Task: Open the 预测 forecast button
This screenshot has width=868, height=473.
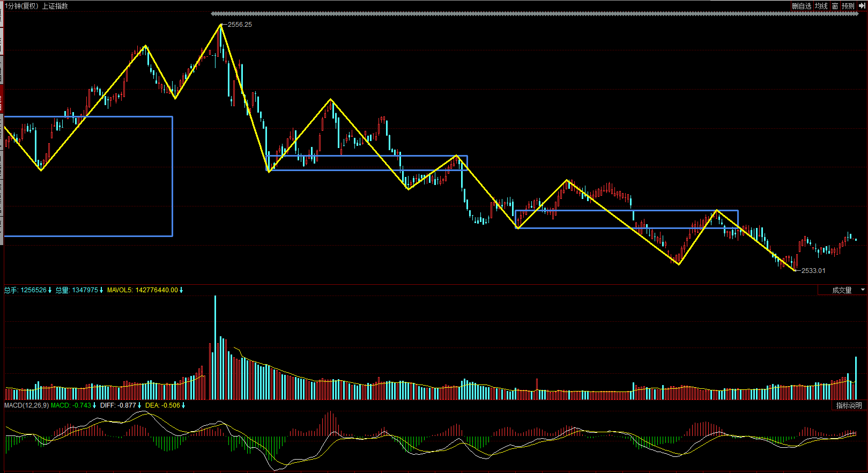Action: click(848, 6)
